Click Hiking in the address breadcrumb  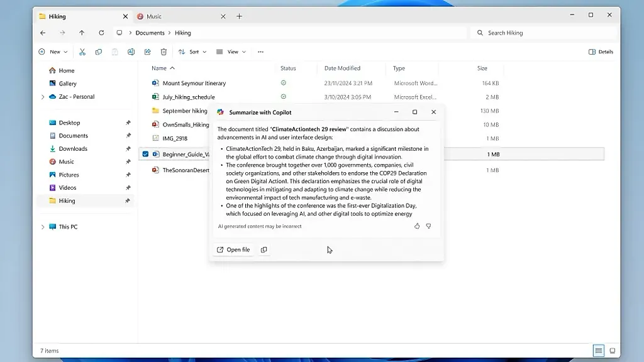tap(183, 33)
